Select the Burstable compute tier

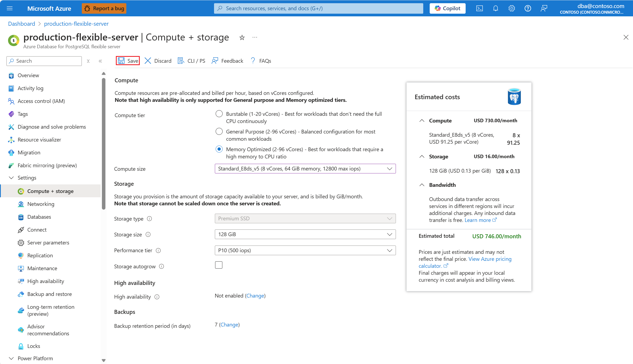219,114
